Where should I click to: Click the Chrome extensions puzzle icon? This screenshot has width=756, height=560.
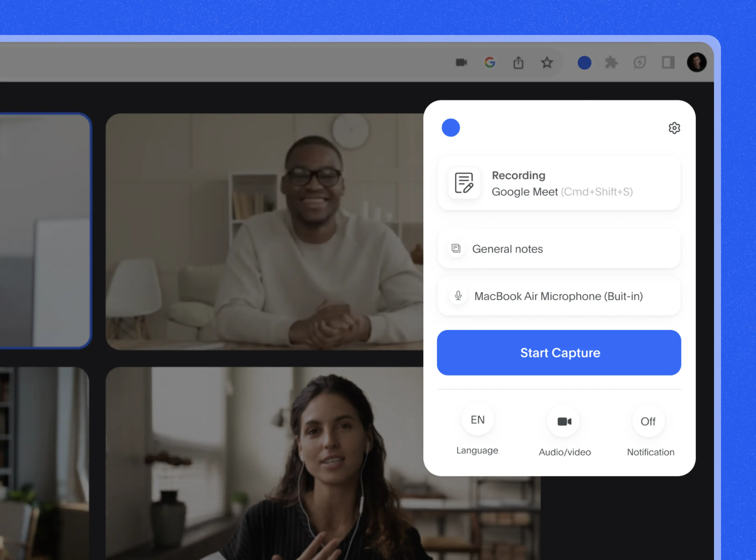click(x=611, y=63)
